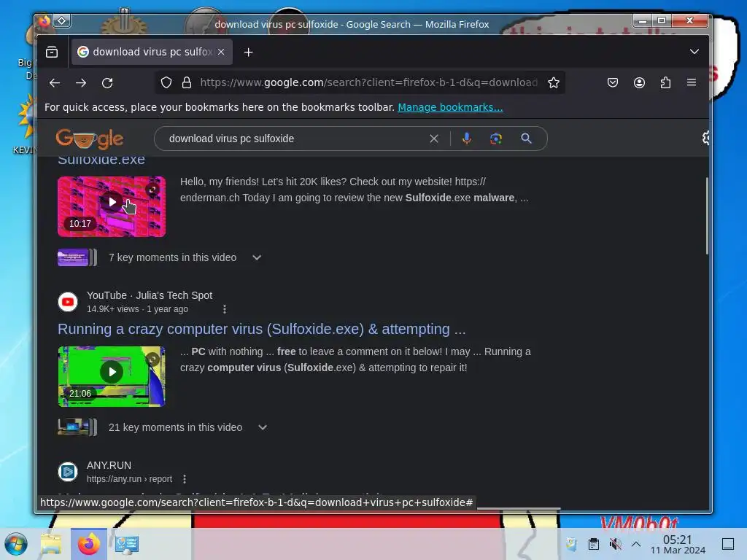Click the 'ANY.RUN' site name

(109, 465)
